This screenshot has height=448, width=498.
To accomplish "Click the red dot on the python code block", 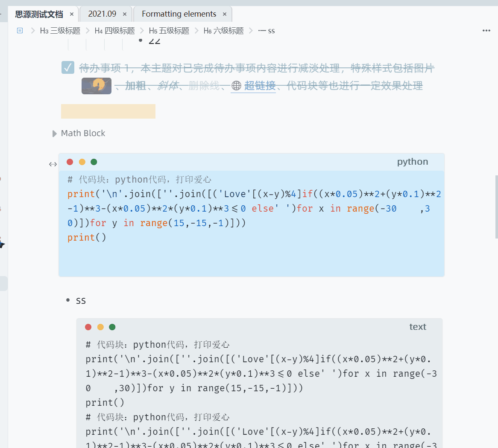I will pos(70,162).
